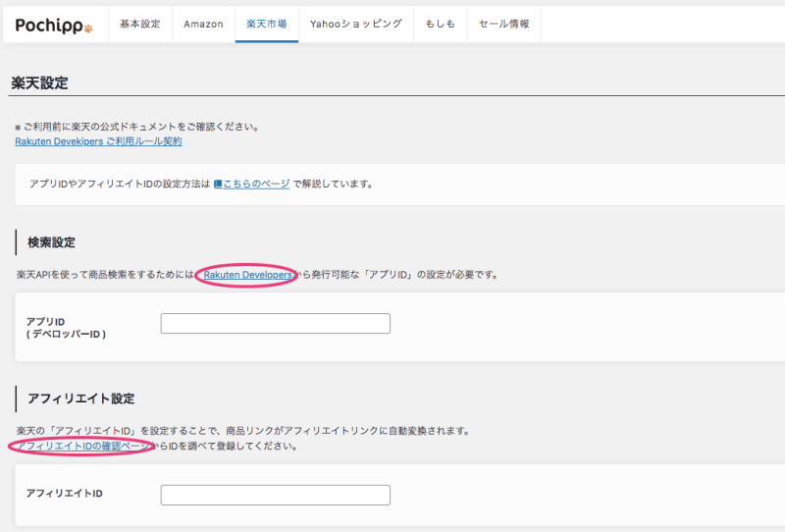This screenshot has height=532, width=785.
Task: Open the セール情報 tab
Action: [504, 24]
